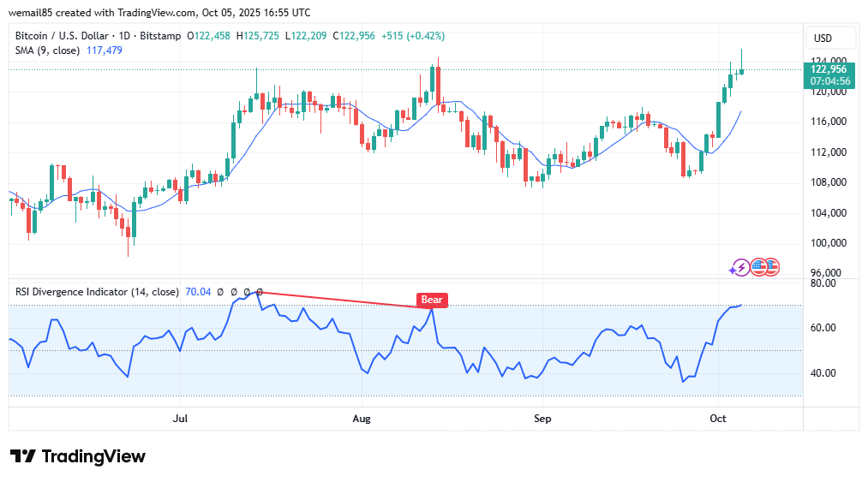Click the bar countdown timer 07:04:56
The height and width of the screenshot is (482, 868).
[827, 81]
